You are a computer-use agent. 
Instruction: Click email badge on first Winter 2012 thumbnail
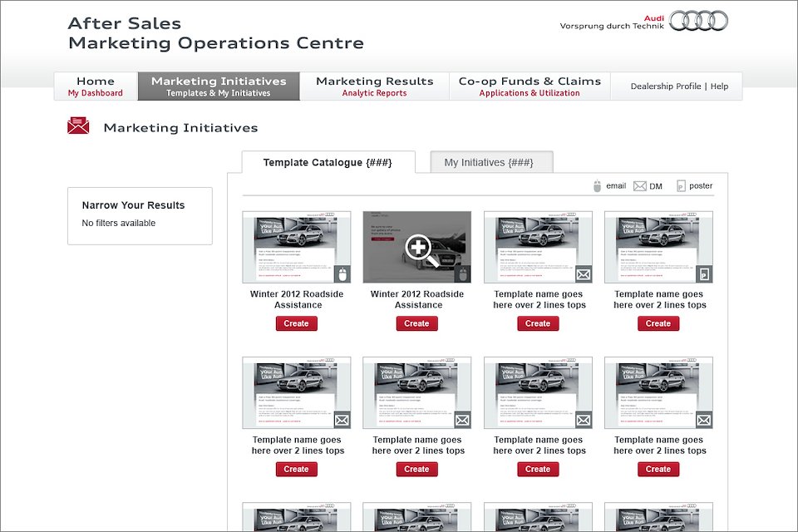point(342,274)
